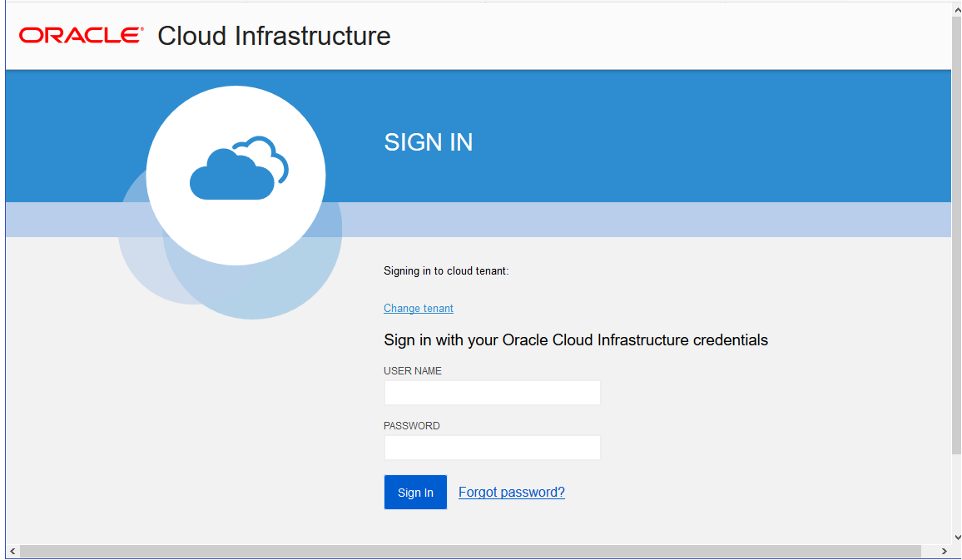
Task: Click the vertical scrollbar down arrow
Action: pyautogui.click(x=956, y=537)
